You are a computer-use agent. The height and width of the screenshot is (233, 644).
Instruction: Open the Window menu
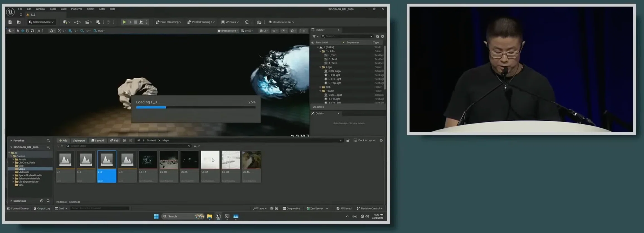pyautogui.click(x=40, y=9)
